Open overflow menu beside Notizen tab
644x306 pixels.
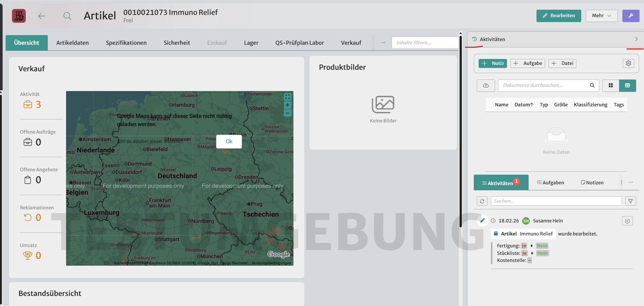point(631,182)
